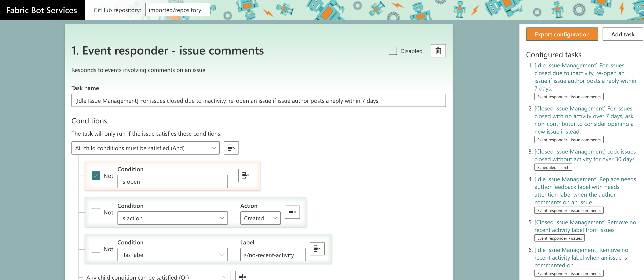Image resolution: width=644 pixels, height=280 pixels.
Task: Toggle the Disabled checkbox
Action: click(x=392, y=51)
